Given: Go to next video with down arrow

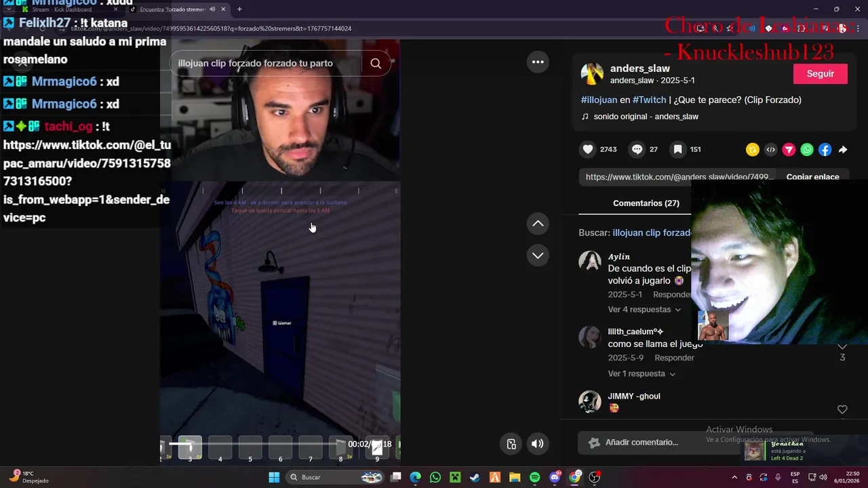Looking at the screenshot, I should click(538, 256).
